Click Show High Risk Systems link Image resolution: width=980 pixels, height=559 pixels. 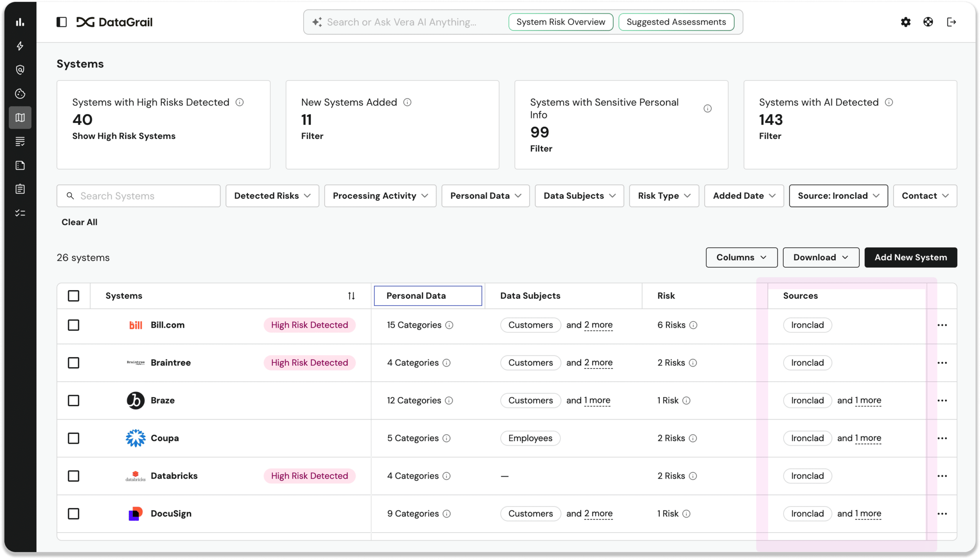pos(124,136)
